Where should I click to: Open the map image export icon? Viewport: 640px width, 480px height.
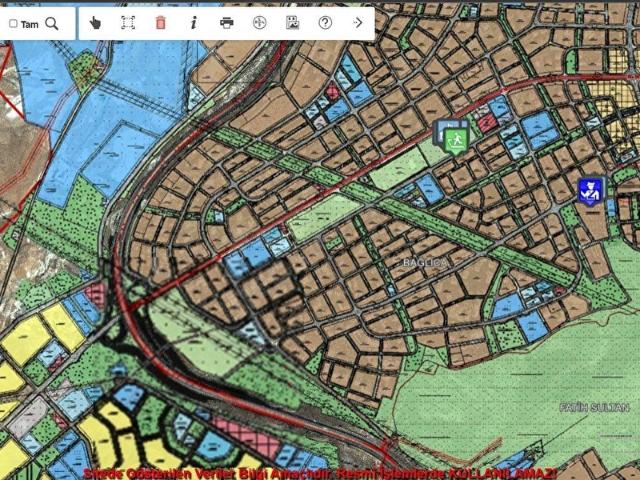[x=292, y=23]
